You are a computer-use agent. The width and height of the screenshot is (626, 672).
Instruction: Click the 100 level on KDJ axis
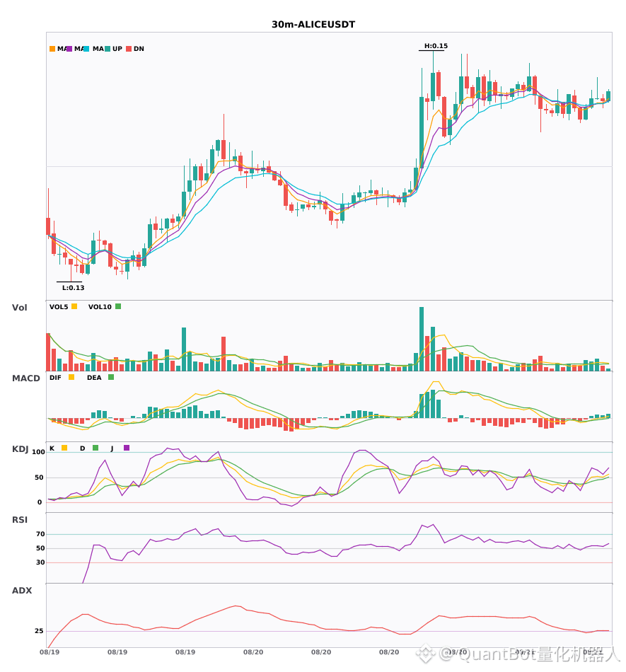pyautogui.click(x=39, y=452)
